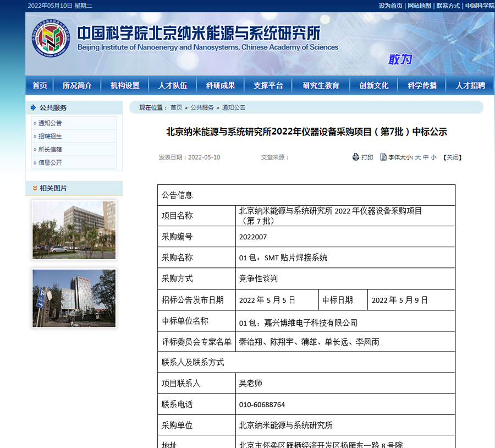
Task: Click the 首页 breadcrumb link
Action: pos(177,108)
